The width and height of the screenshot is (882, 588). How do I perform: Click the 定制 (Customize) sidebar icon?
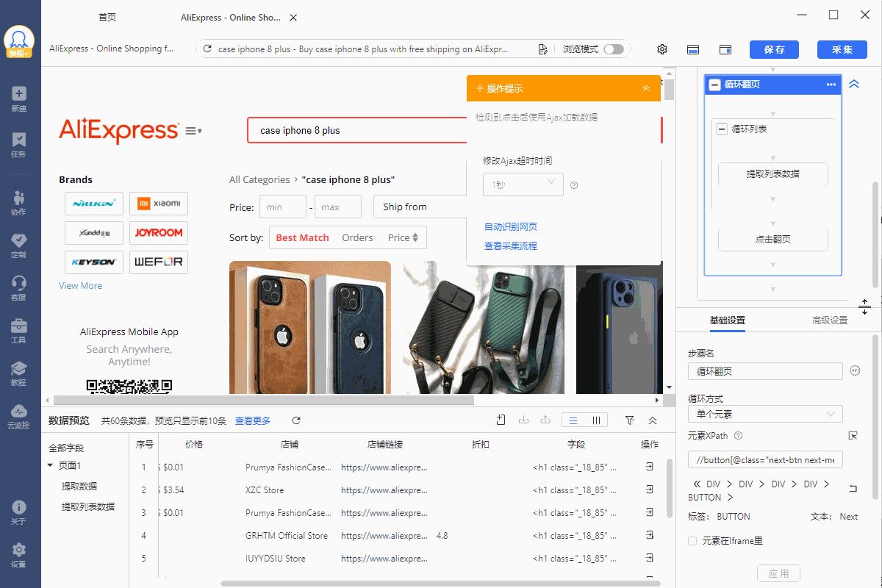click(19, 245)
